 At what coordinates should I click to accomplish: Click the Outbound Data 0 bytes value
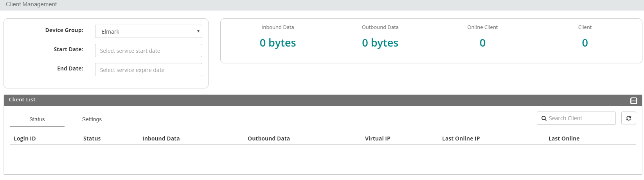pos(380,43)
